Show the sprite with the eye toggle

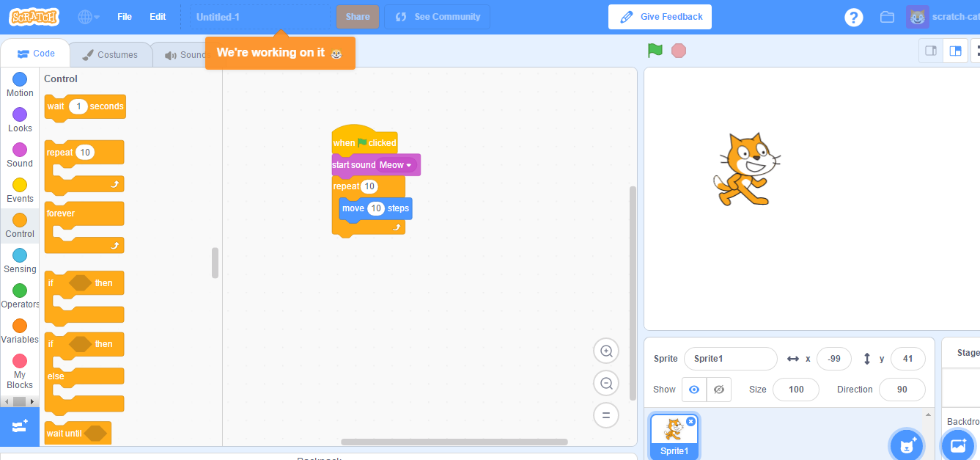click(x=693, y=390)
